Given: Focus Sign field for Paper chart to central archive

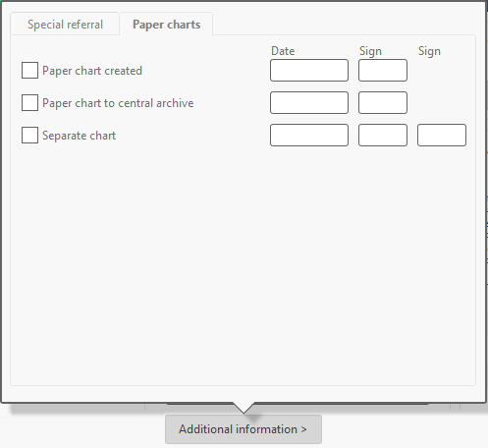Looking at the screenshot, I should 383,102.
